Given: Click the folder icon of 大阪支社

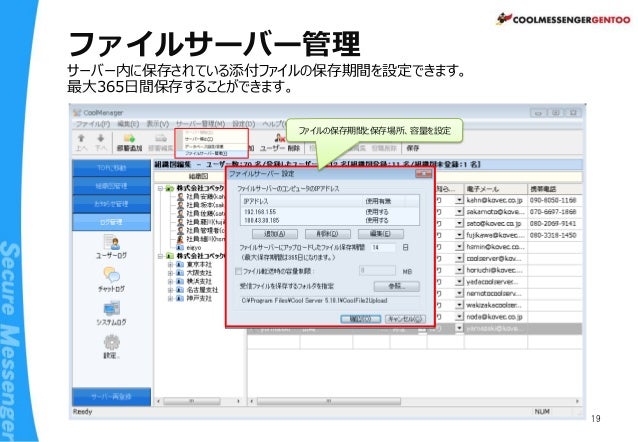Looking at the screenshot, I should click(180, 273).
